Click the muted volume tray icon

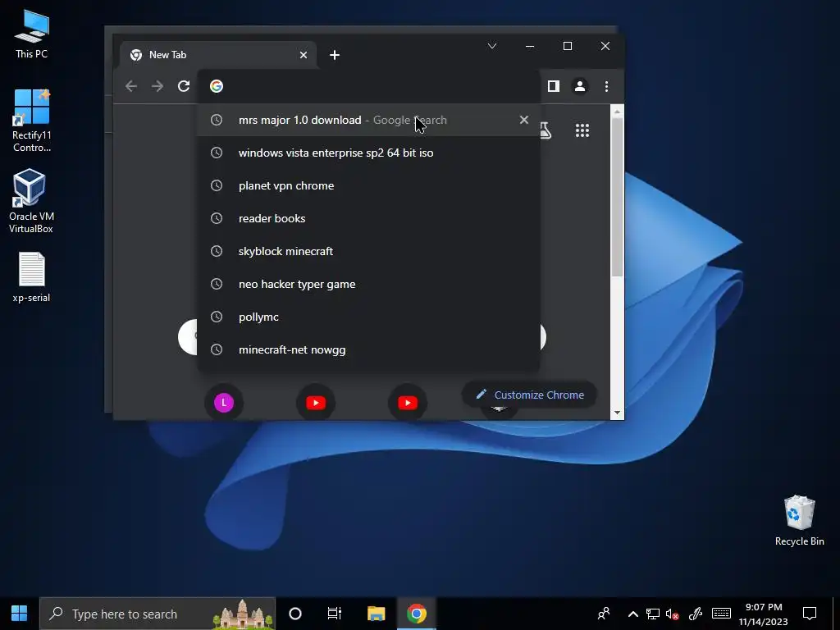coord(672,614)
